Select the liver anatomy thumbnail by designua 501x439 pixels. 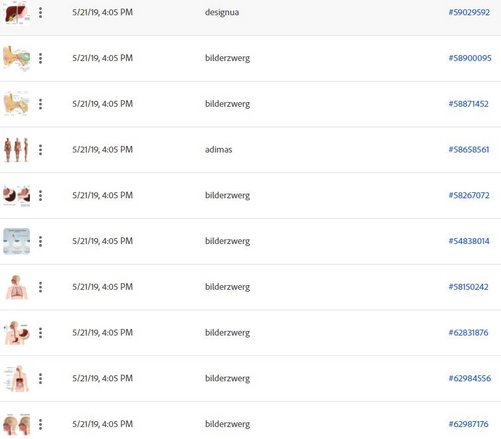point(17,13)
